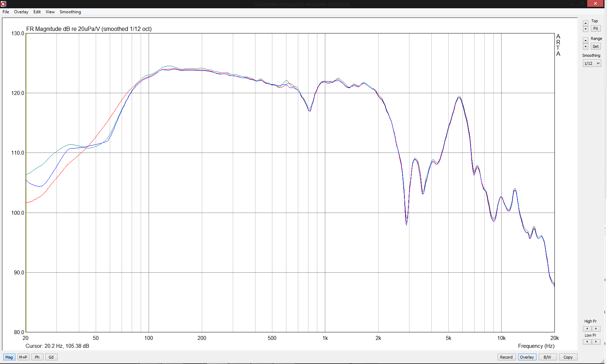Image resolution: width=607 pixels, height=364 pixels.
Task: Switch to Mag magnitude view
Action: click(9, 357)
